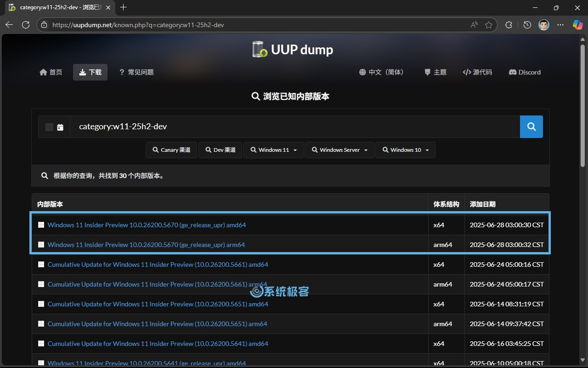Viewport: 588px width, 368px height.
Task: Add page to favorites with star icon
Action: [489, 25]
